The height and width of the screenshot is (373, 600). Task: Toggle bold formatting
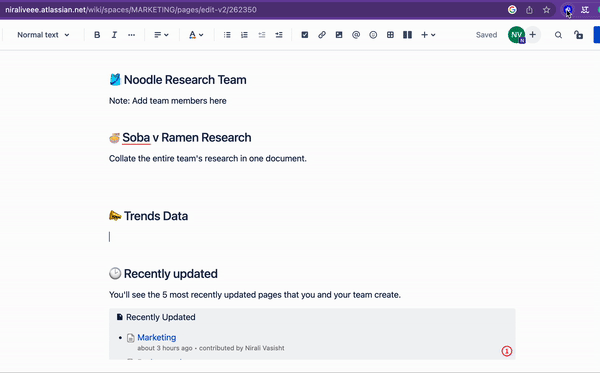[x=97, y=35]
